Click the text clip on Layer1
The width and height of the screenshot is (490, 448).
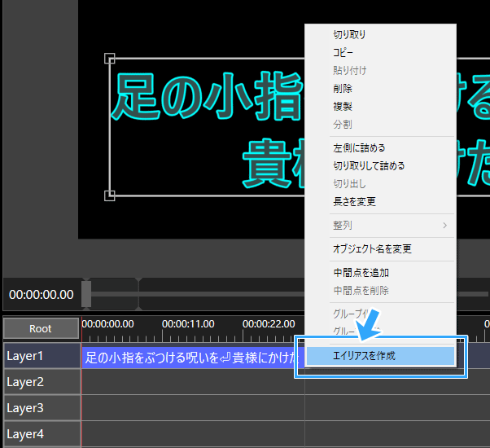click(187, 357)
